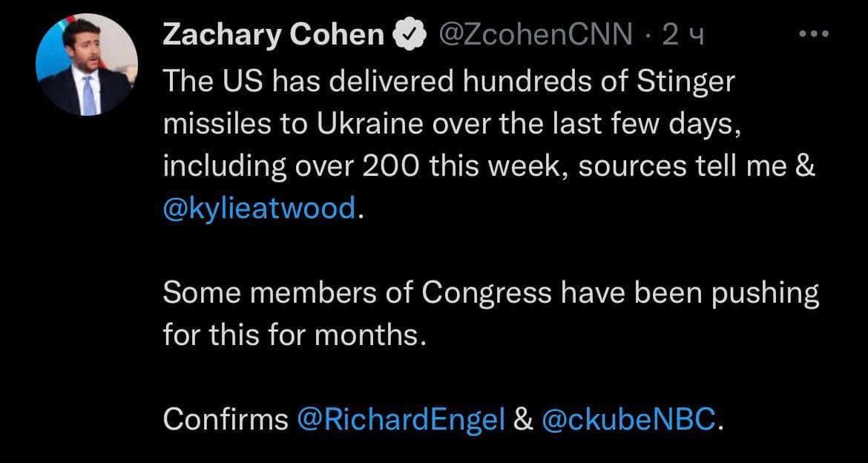Click the @ZcohenCNN handle
This screenshot has height=463, width=868.
(536, 33)
